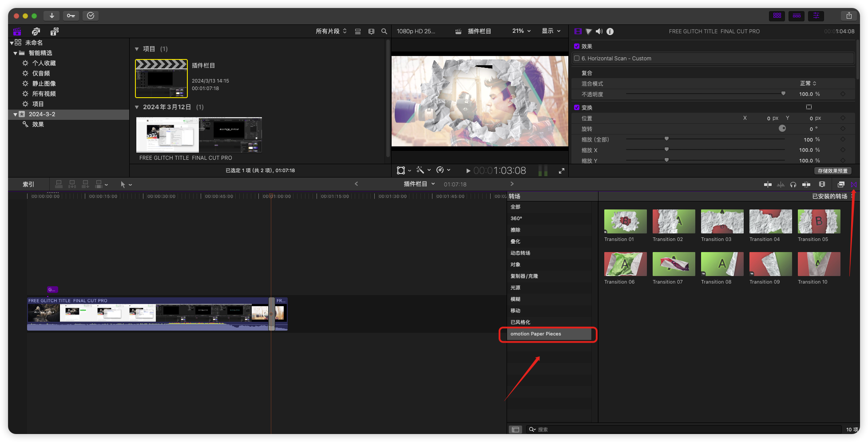This screenshot has height=442, width=868.
Task: Open the keyword editor key icon
Action: point(71,16)
